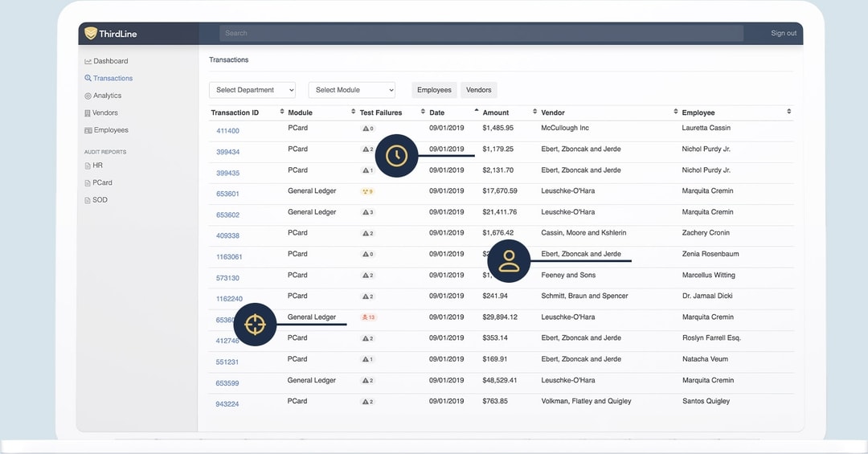
Task: Click the Dashboard chart icon
Action: point(88,61)
